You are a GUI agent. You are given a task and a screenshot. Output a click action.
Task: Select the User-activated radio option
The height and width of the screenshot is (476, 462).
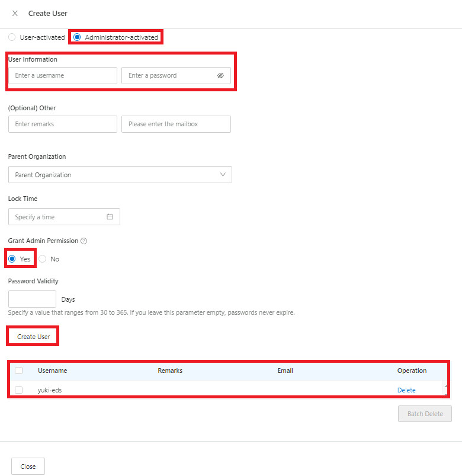(x=12, y=37)
